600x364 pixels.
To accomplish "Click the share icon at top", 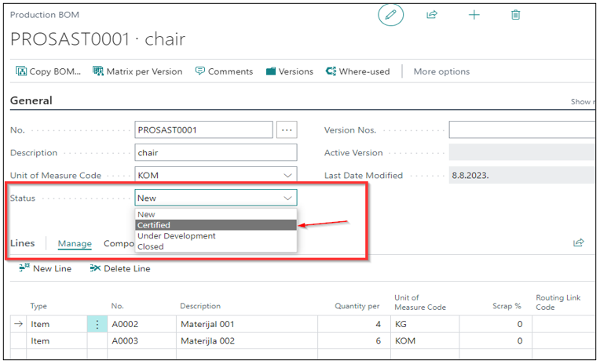I will click(x=432, y=15).
